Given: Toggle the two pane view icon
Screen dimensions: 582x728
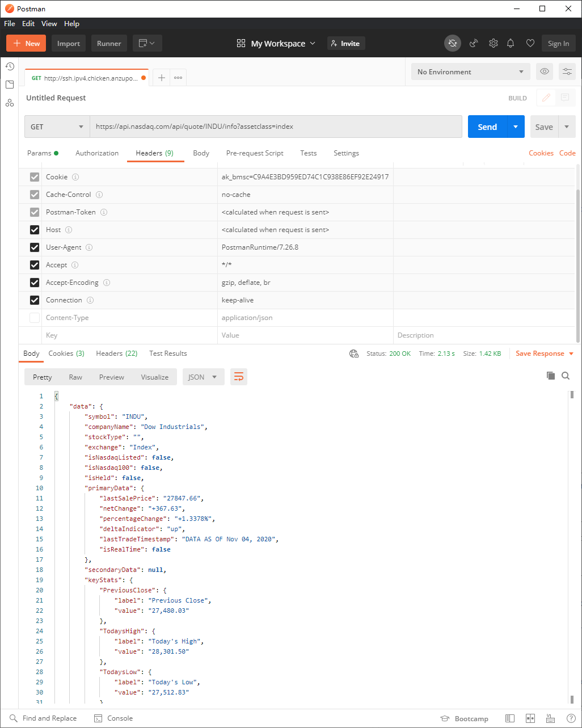Looking at the screenshot, I should [530, 718].
